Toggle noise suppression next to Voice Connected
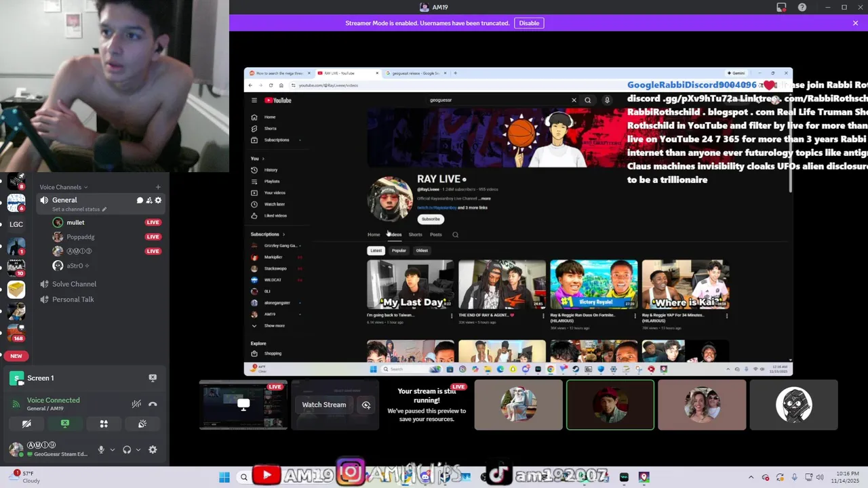The width and height of the screenshot is (868, 488). click(x=136, y=404)
